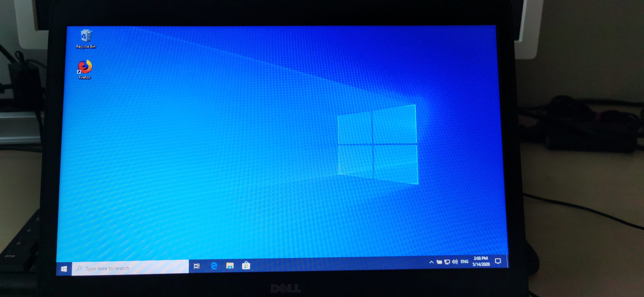Open the clock showing 2:08 PM
644x297 pixels.
481,261
